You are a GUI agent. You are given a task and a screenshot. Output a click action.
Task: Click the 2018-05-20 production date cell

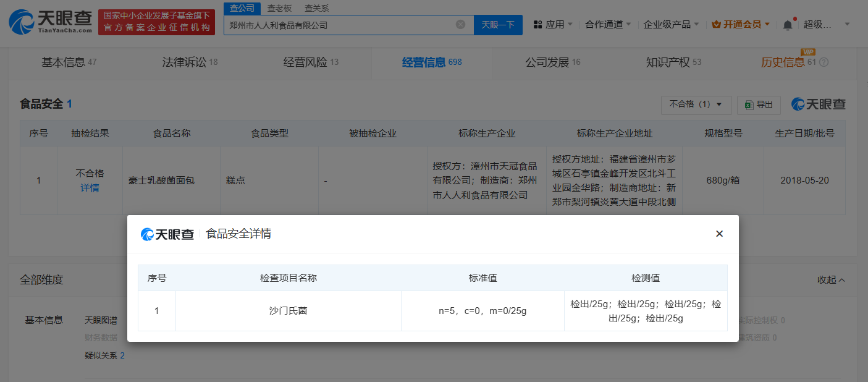pyautogui.click(x=804, y=180)
